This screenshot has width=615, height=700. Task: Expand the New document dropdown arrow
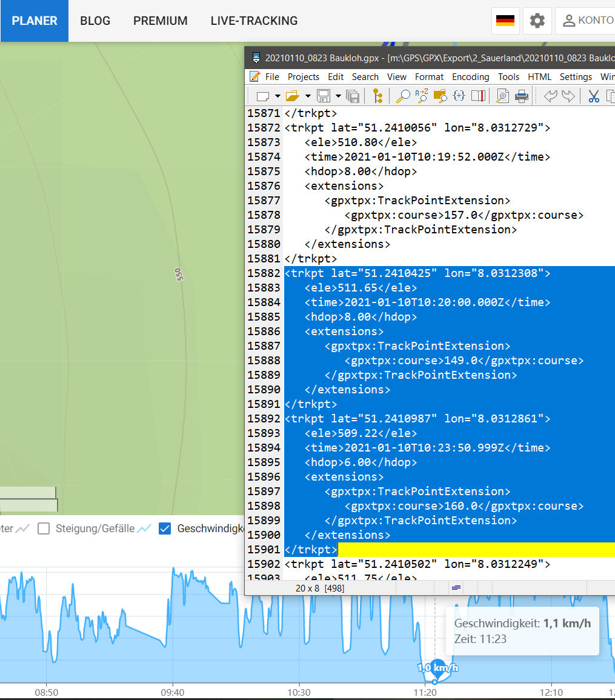(x=278, y=96)
